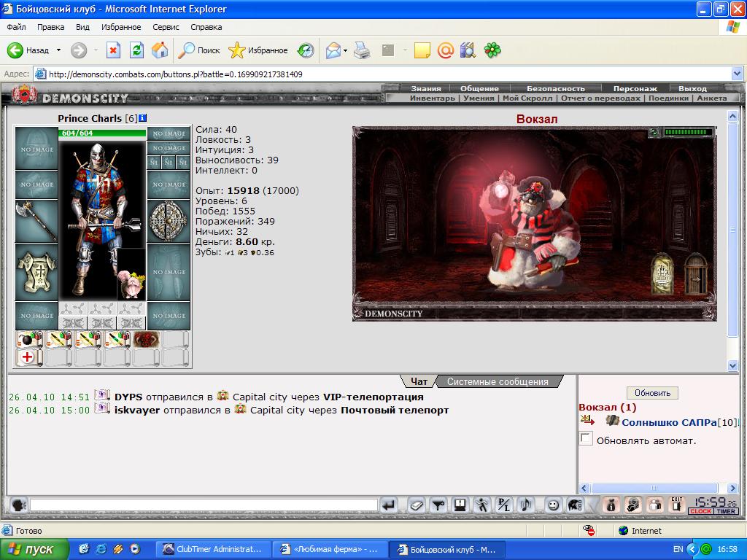
Task: Open the Назад history dropdown arrow
Action: click(58, 50)
